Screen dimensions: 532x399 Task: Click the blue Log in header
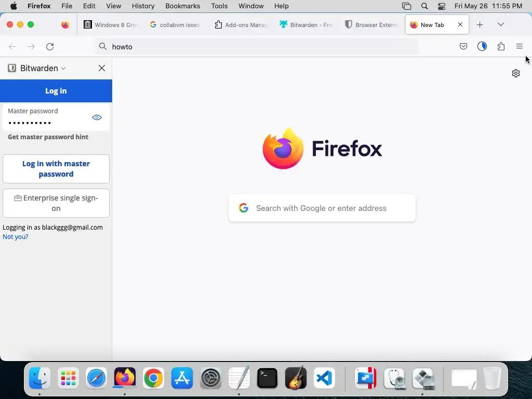coord(56,91)
